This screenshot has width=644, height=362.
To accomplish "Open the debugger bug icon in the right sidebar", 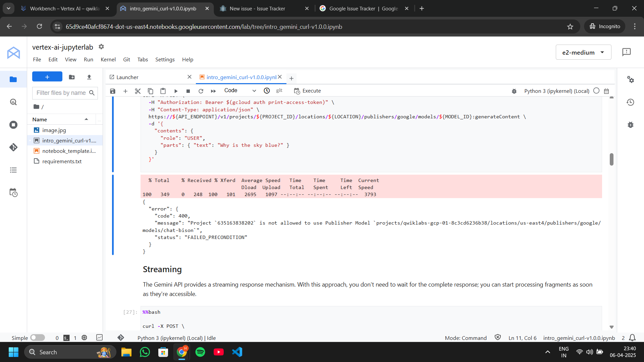I will [631, 125].
